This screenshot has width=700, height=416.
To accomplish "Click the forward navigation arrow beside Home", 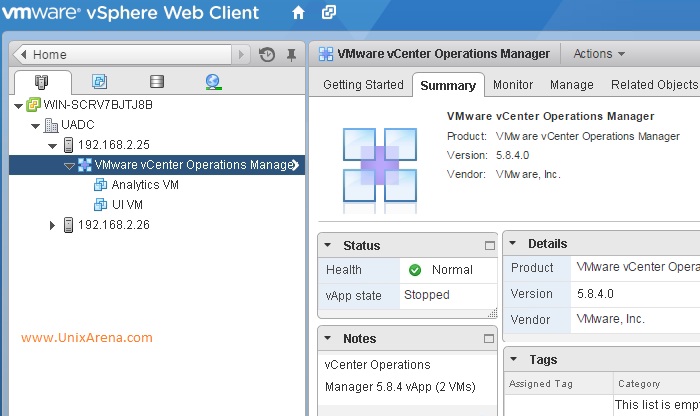I will [242, 54].
